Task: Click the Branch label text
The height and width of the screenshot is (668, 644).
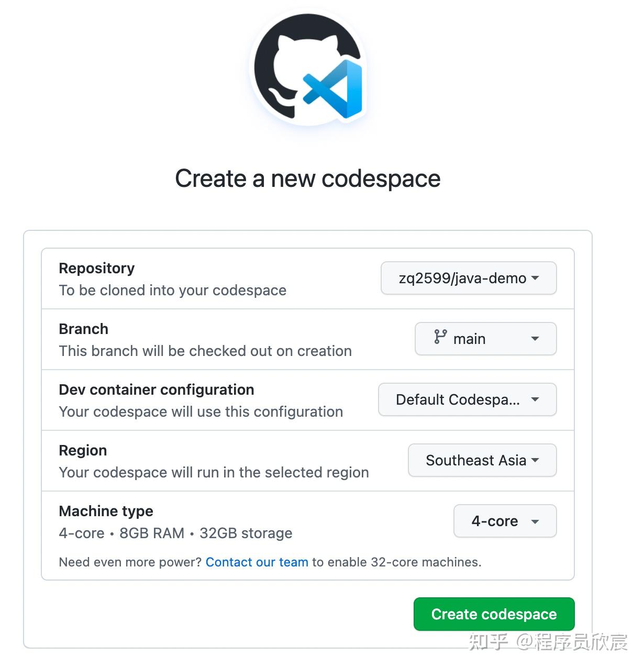Action: (x=83, y=329)
